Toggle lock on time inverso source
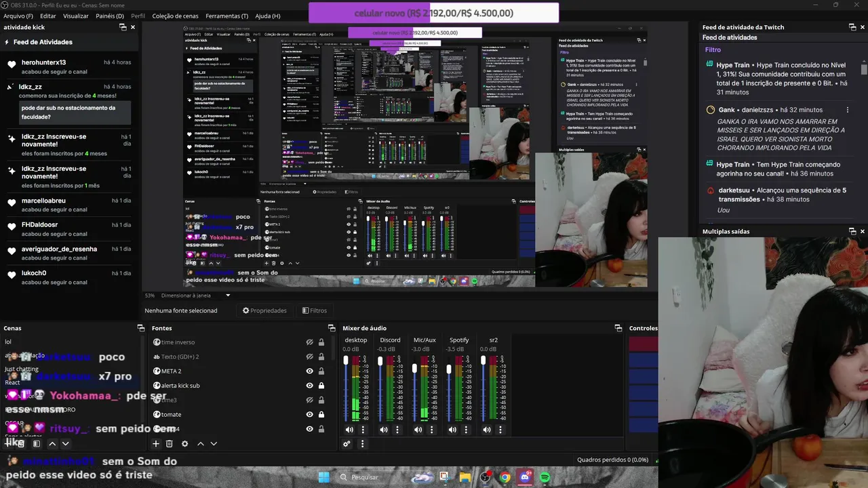868x488 pixels. click(x=321, y=342)
